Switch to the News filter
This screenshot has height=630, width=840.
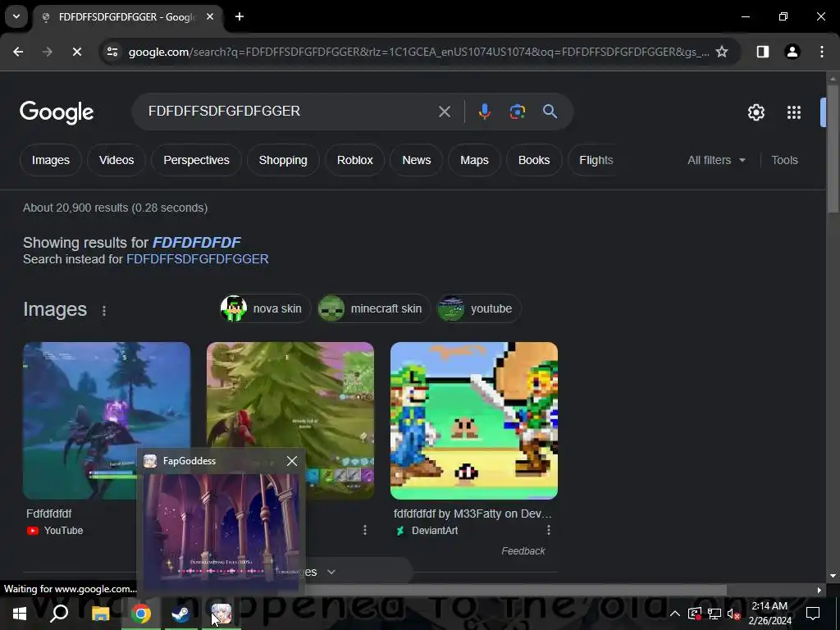pos(416,160)
